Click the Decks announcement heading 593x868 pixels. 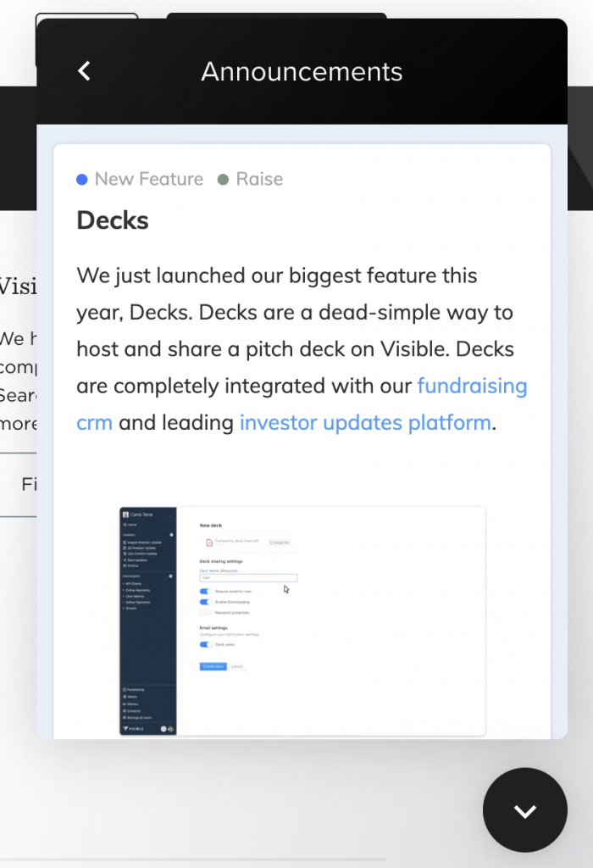pyautogui.click(x=113, y=220)
